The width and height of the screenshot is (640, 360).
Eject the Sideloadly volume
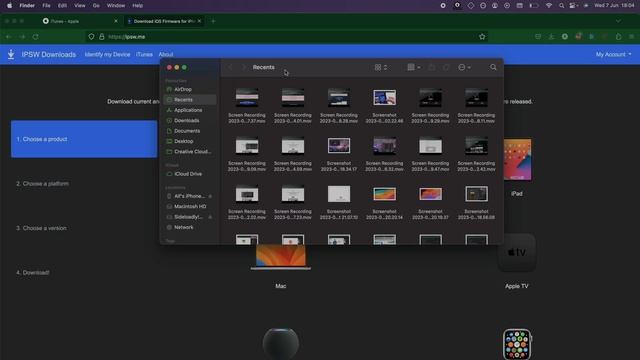tap(210, 217)
